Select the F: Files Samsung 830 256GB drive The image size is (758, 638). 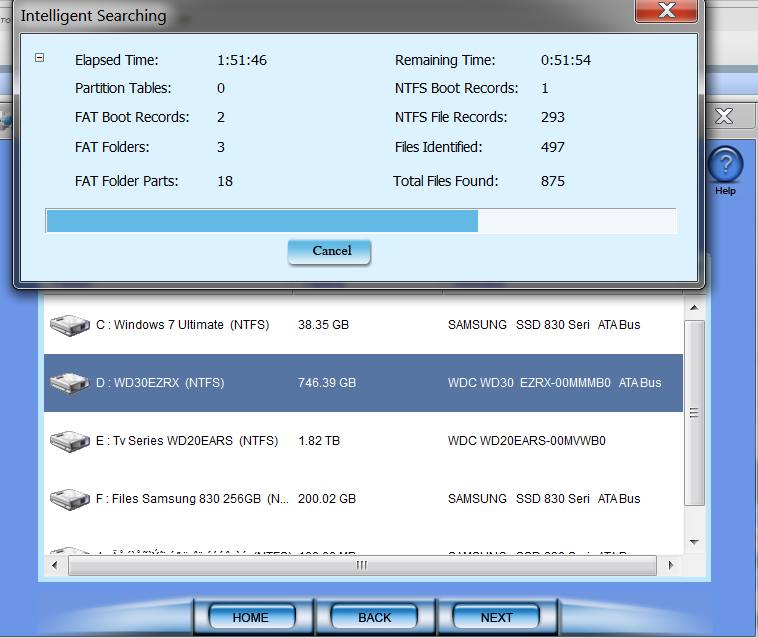click(x=363, y=499)
